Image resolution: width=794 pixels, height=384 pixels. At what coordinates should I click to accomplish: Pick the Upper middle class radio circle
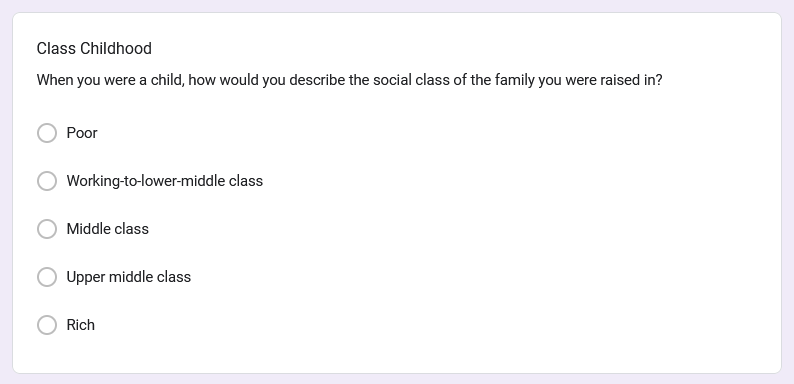click(47, 277)
